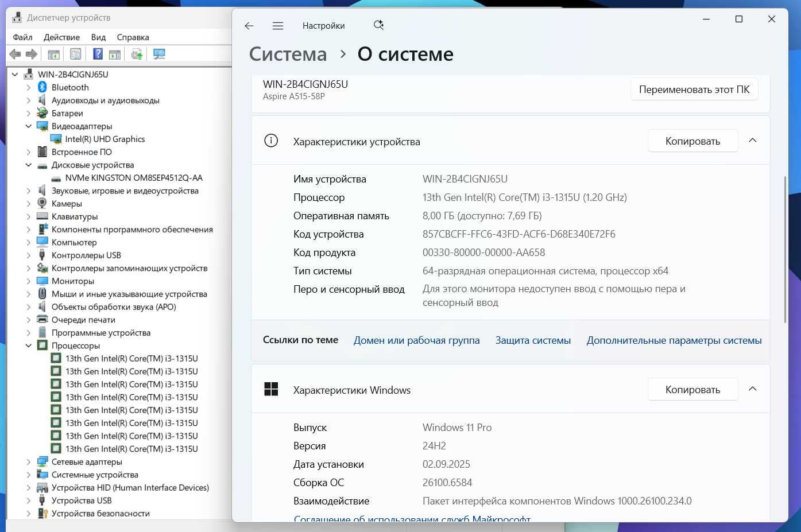Click Копировать beside Характеристики Windows
Image resolution: width=801 pixels, height=532 pixels.
click(x=692, y=390)
